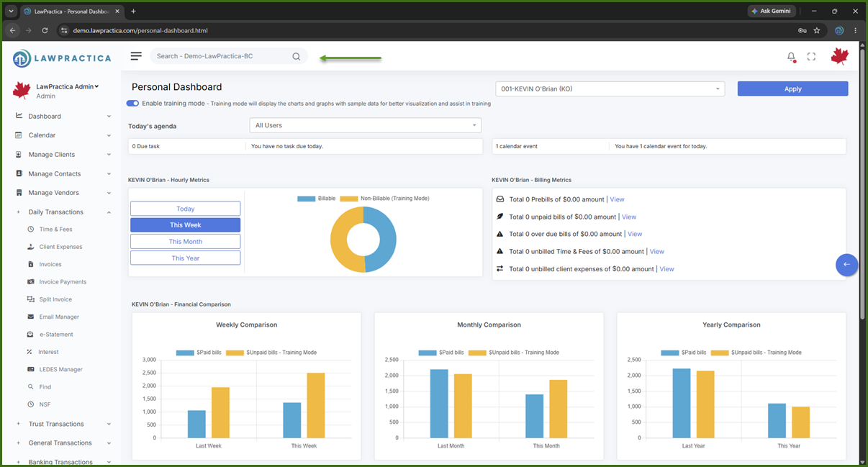868x467 pixels.
Task: Click the Dashboard chart icon in sidebar
Action: tap(19, 116)
